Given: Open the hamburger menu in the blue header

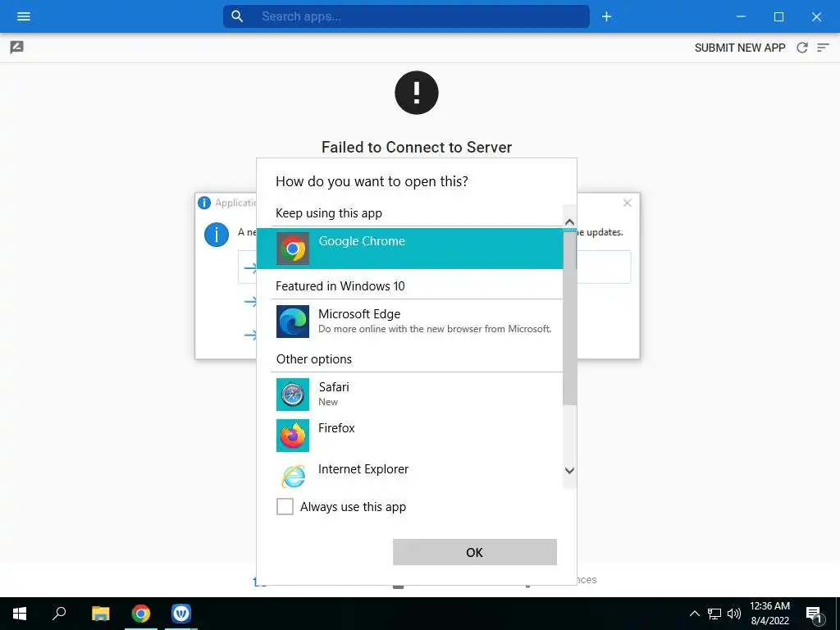Looking at the screenshot, I should pyautogui.click(x=24, y=16).
